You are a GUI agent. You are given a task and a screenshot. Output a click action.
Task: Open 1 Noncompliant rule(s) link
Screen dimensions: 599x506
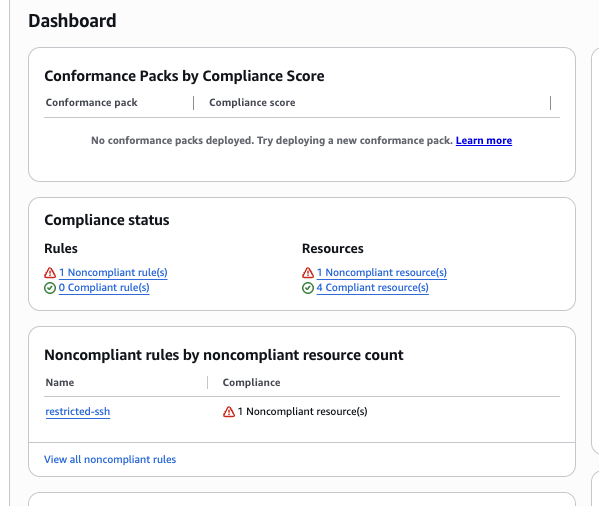coord(113,272)
